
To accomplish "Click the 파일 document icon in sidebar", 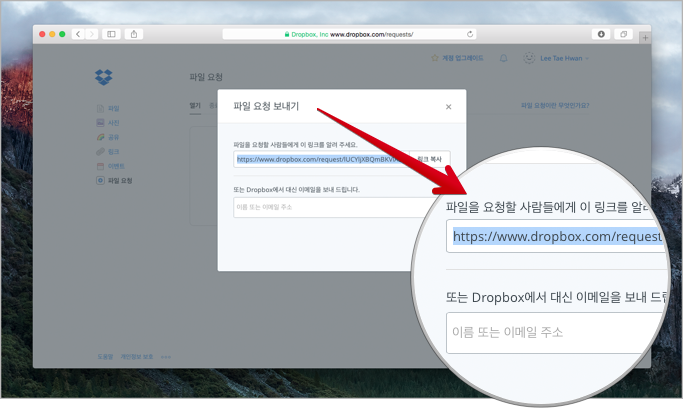I will click(100, 108).
